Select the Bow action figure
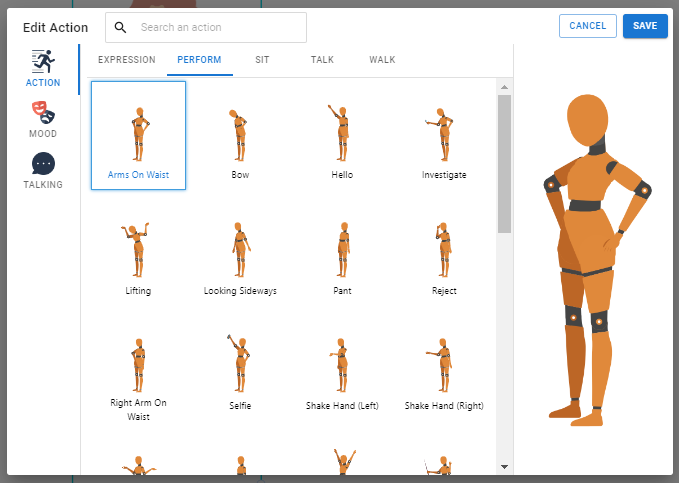679x483 pixels. pyautogui.click(x=240, y=135)
